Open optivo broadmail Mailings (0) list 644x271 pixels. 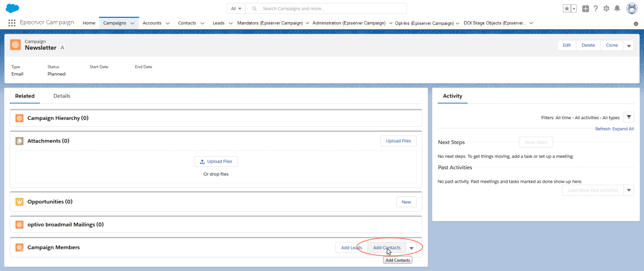click(65, 225)
